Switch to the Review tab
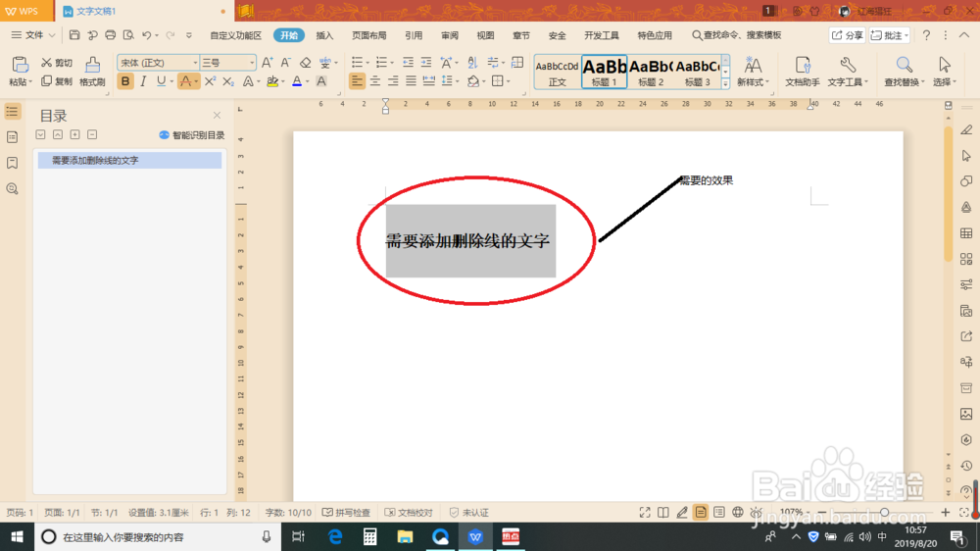 pos(450,35)
